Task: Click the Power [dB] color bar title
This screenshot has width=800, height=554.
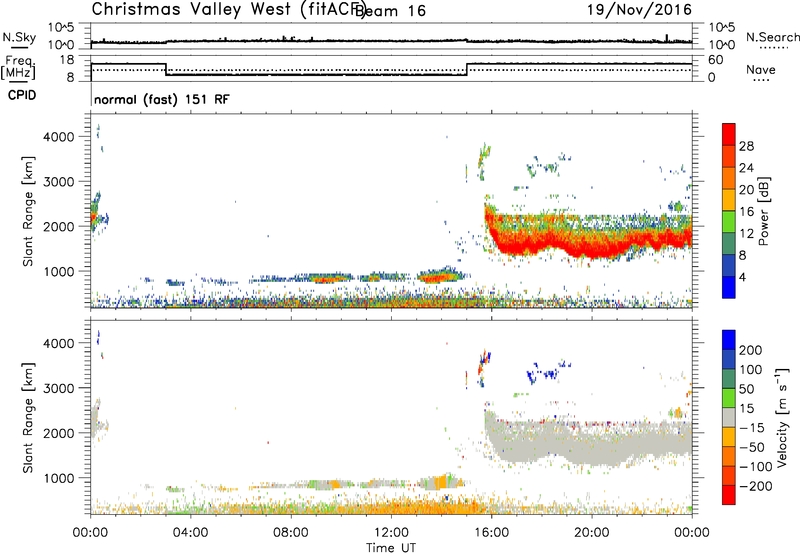Action: click(x=763, y=211)
